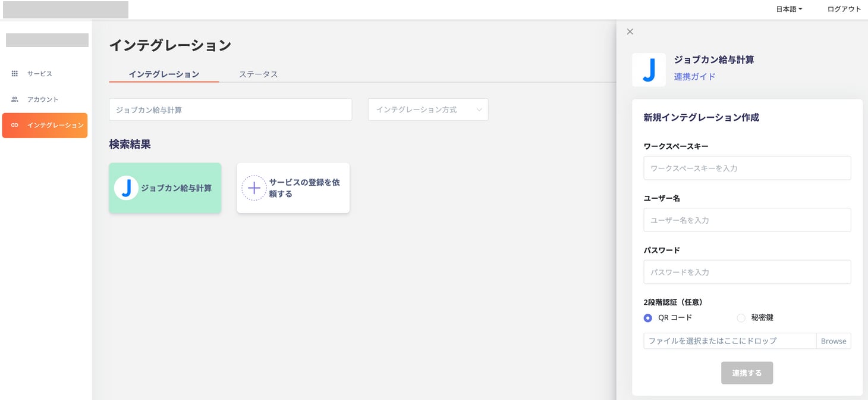Switch to the ステータス tab
This screenshot has height=400, width=868.
coord(258,74)
